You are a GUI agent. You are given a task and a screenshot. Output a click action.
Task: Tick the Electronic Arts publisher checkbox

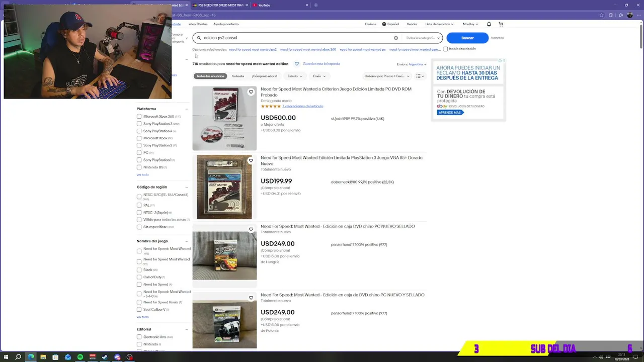click(x=139, y=337)
